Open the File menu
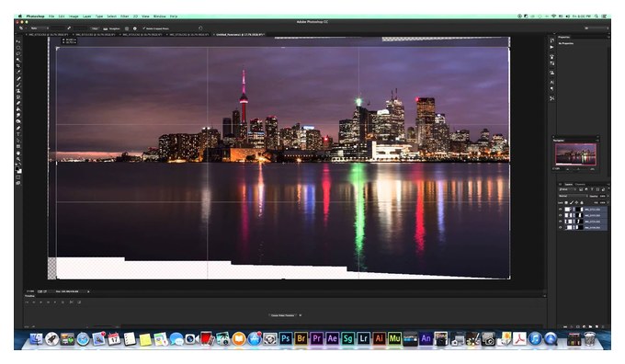625x364 pixels. [x=51, y=17]
